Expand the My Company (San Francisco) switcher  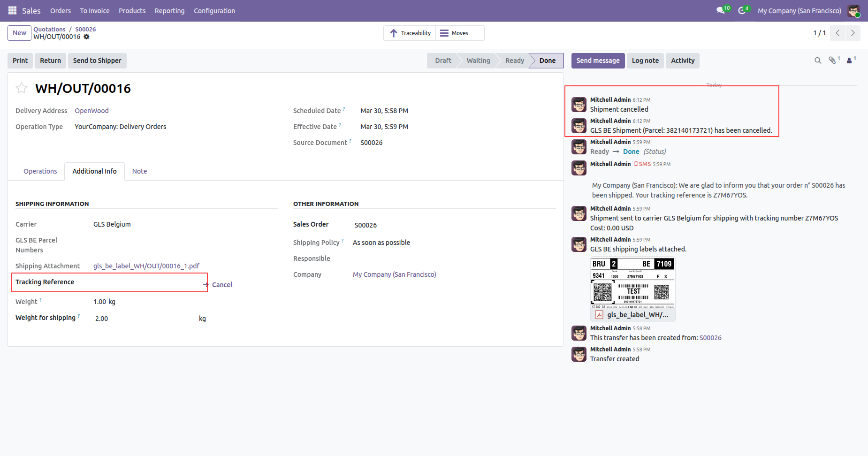pos(799,11)
